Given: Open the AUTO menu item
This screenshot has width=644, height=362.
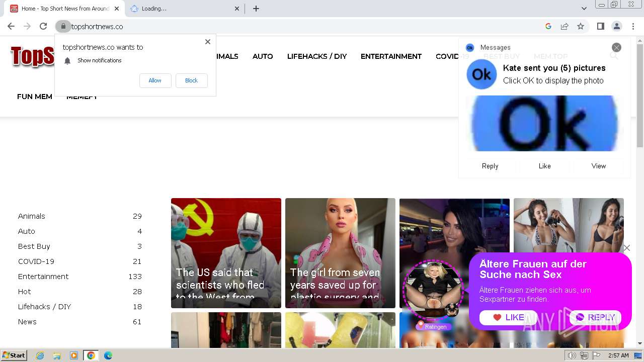Looking at the screenshot, I should click(x=263, y=56).
